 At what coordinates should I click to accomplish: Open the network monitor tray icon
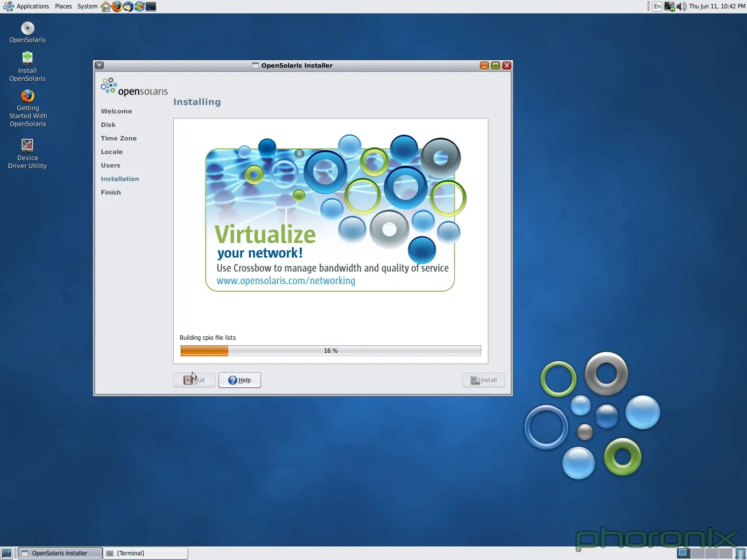tap(669, 7)
